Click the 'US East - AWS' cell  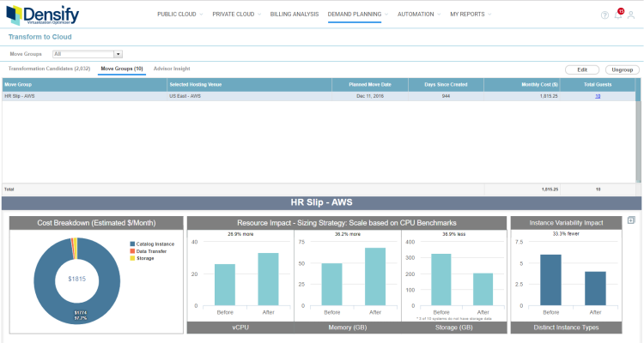click(250, 96)
